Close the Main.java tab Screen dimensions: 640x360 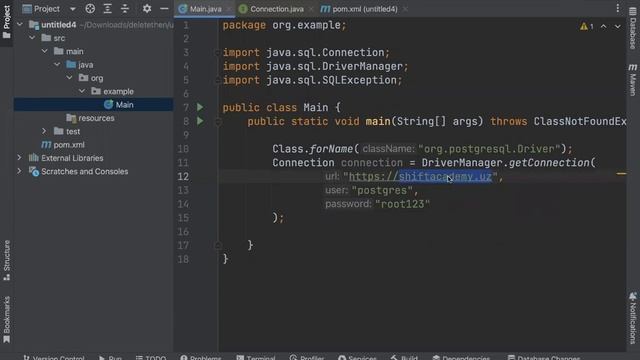(x=229, y=9)
